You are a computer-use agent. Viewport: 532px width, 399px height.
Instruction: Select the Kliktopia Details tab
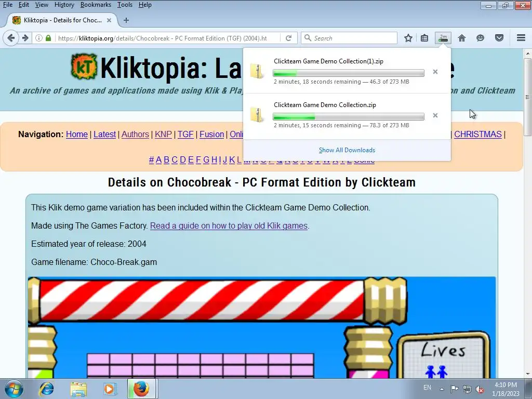[62, 20]
